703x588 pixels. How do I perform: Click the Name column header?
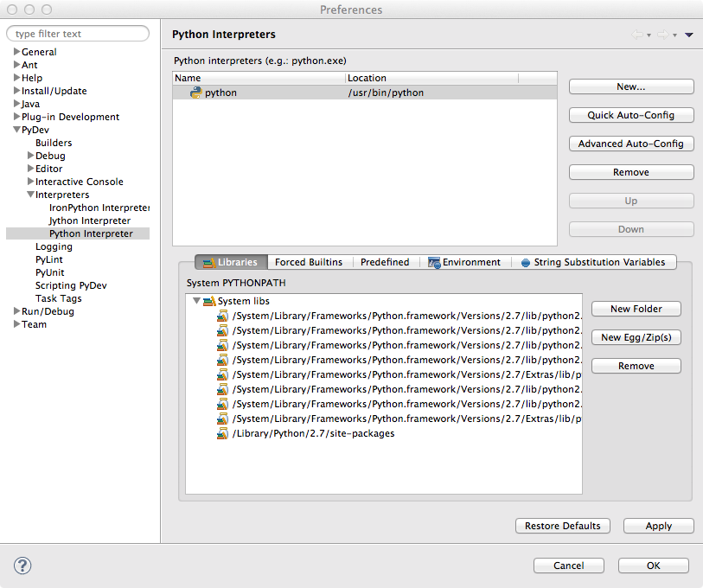[259, 78]
